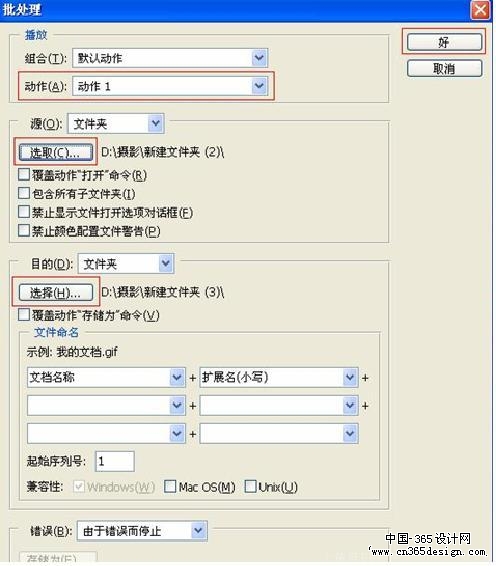Check Unix(U) compatibility box
The width and height of the screenshot is (496, 566).
[x=251, y=487]
